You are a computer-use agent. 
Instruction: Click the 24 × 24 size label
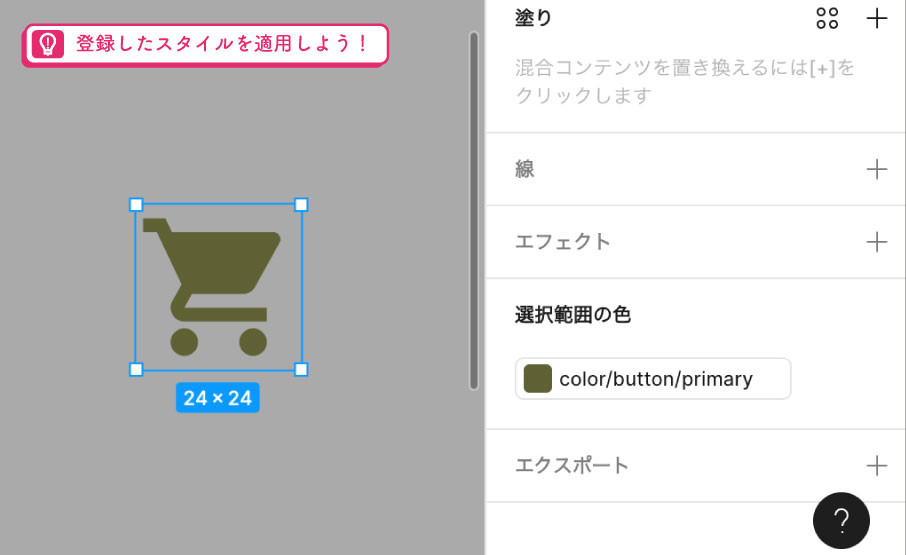[x=218, y=398]
